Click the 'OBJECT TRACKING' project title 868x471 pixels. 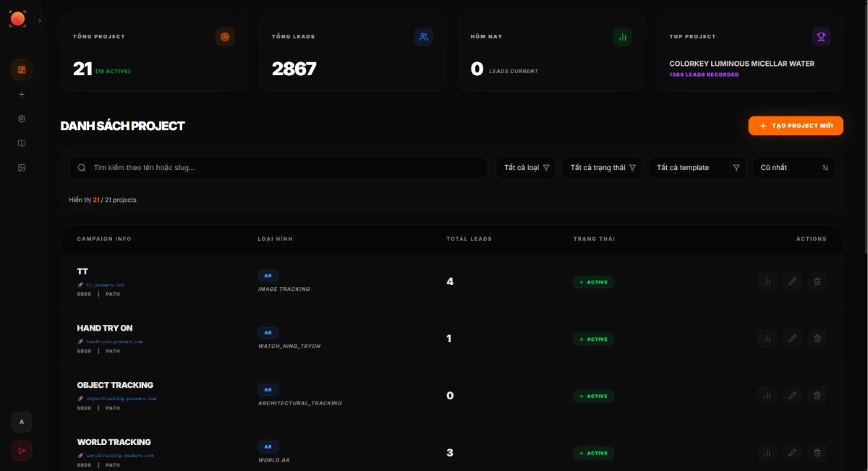115,385
